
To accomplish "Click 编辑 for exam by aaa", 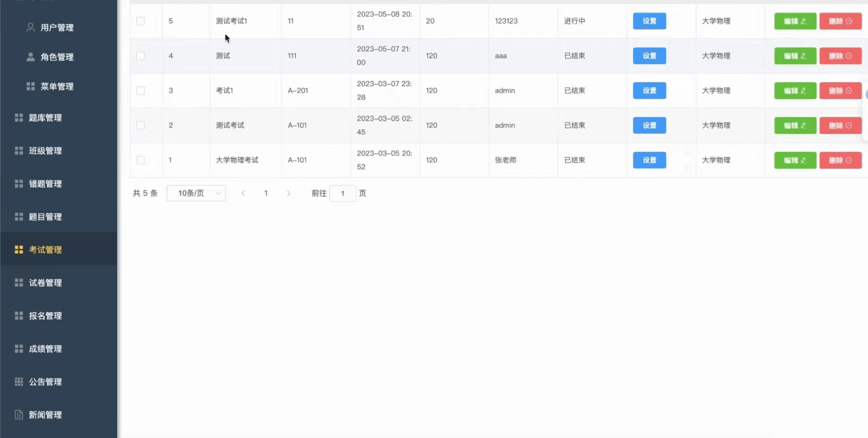I will (795, 56).
